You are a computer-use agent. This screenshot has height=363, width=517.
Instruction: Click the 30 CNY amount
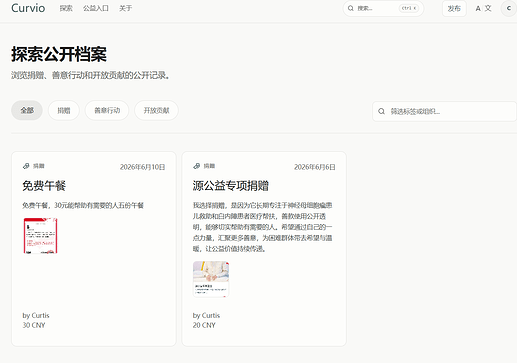[x=34, y=325]
